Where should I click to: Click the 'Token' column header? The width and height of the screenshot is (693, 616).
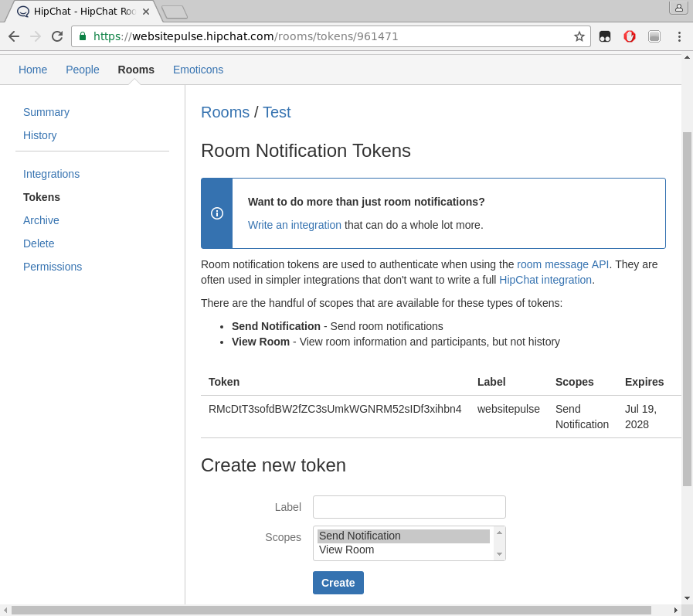tap(224, 382)
